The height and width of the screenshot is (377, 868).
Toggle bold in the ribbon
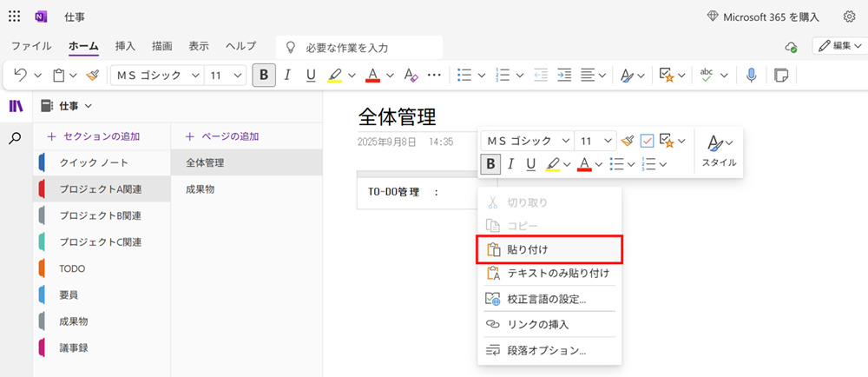(264, 75)
